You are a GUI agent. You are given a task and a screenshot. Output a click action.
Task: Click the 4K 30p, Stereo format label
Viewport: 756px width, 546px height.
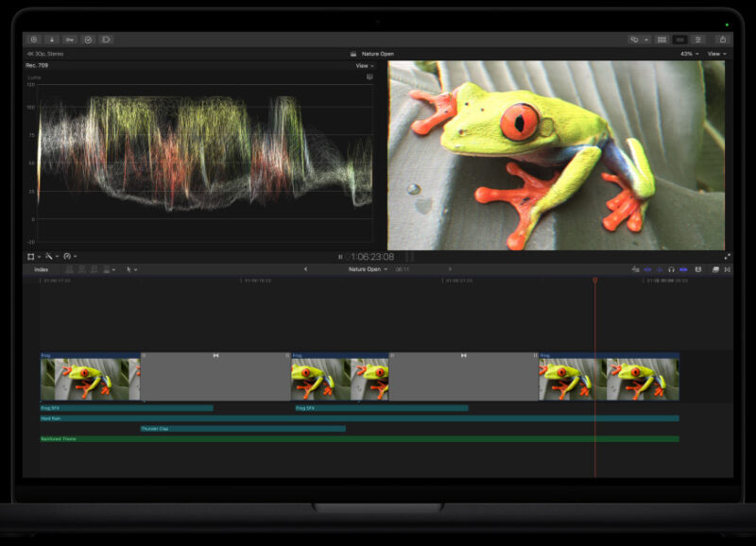coord(45,54)
